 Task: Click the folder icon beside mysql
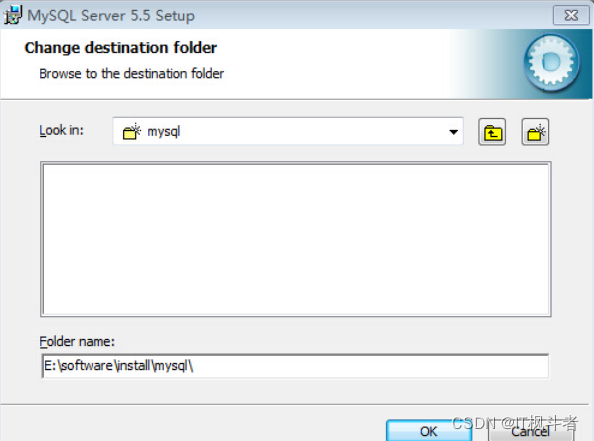click(x=131, y=131)
